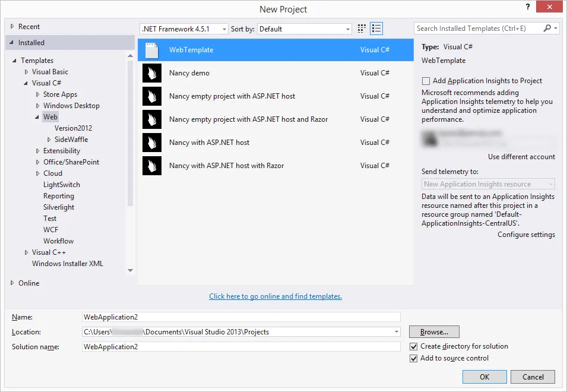The width and height of the screenshot is (567, 392).
Task: Expand the Visual Basic node
Action: [x=26, y=72]
